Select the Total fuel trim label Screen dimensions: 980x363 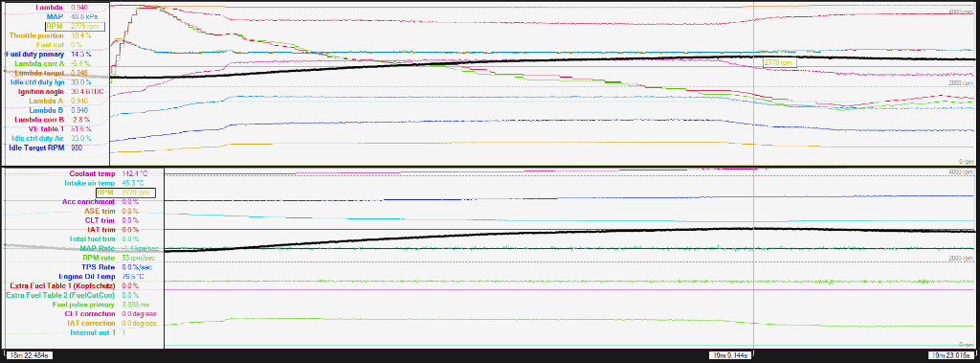click(93, 239)
